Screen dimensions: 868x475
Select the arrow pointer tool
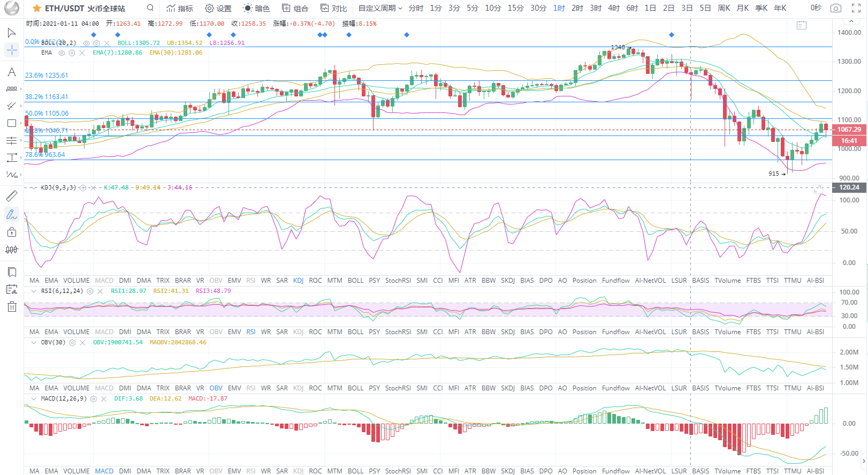[x=12, y=33]
